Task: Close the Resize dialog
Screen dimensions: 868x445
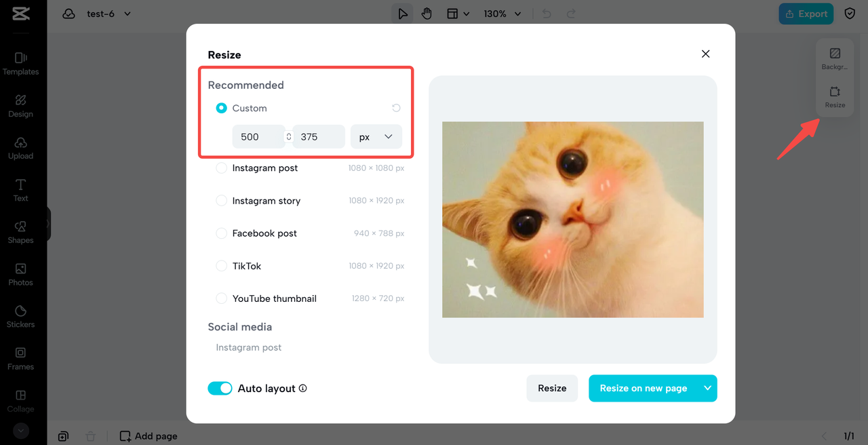Action: point(705,54)
